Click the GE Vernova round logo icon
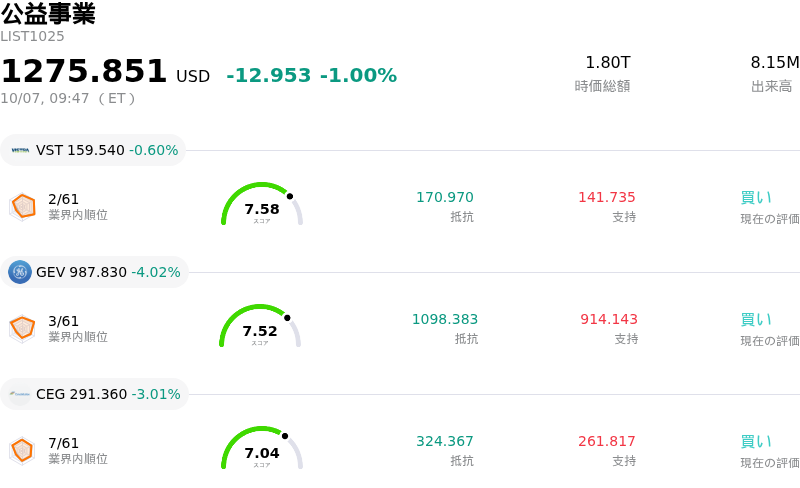The width and height of the screenshot is (800, 488). coord(20,272)
